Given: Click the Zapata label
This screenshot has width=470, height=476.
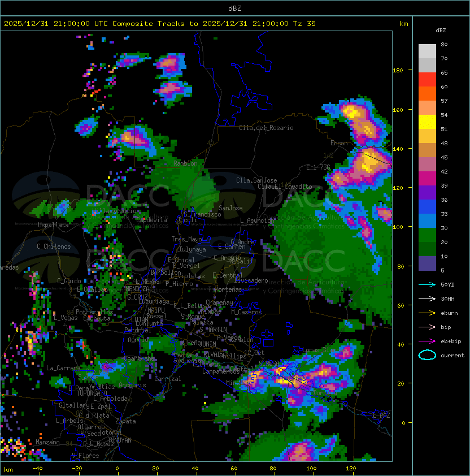Looking at the screenshot, I should [x=125, y=421].
